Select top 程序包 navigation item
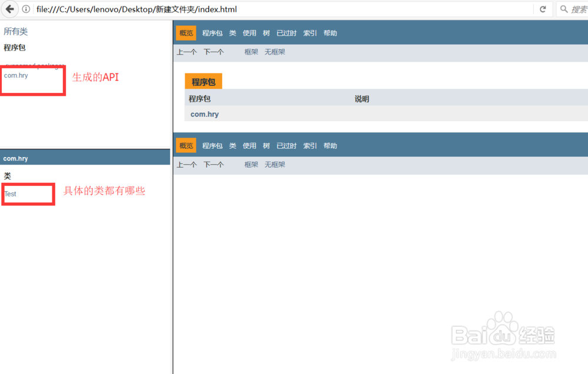 pos(213,33)
